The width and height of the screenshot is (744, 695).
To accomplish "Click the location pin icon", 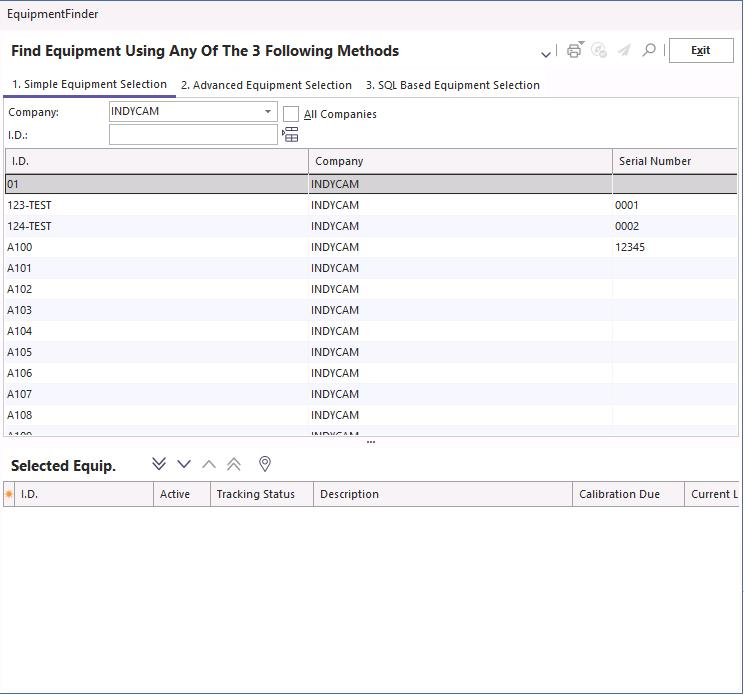I will pos(265,464).
